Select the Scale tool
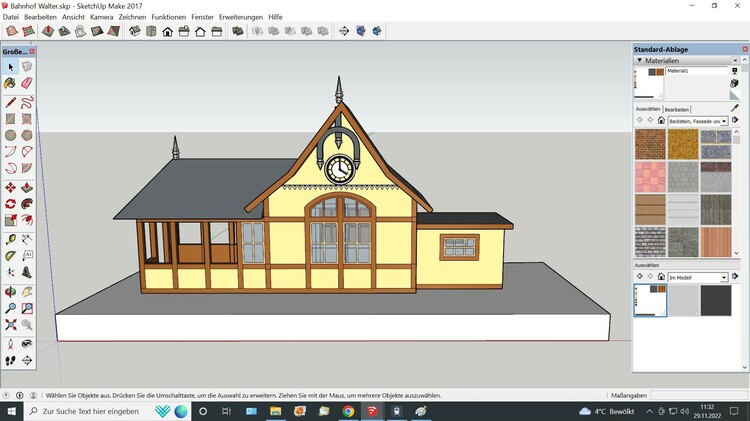 tap(11, 220)
